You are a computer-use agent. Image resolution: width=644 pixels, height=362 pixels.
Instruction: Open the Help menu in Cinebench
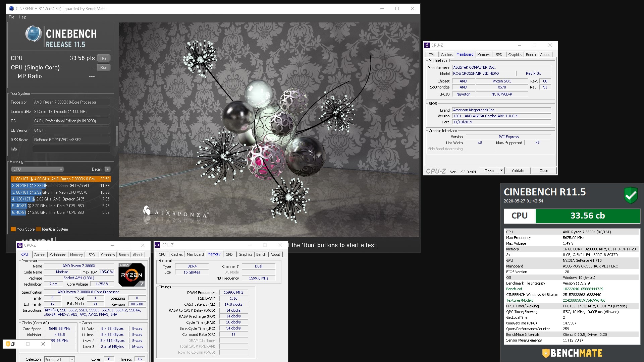pyautogui.click(x=22, y=17)
